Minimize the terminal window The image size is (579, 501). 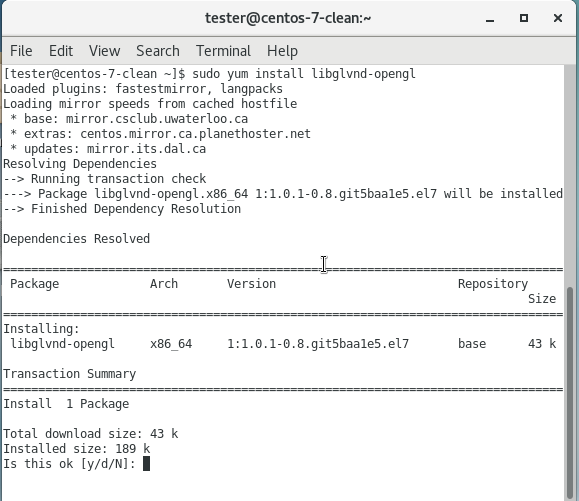click(x=490, y=18)
